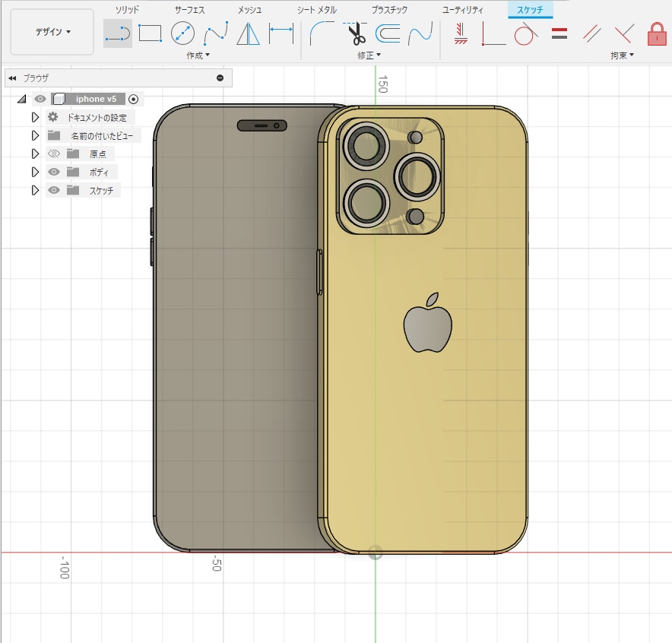
Task: Collapse the iphone v5 tree node
Action: [21, 100]
